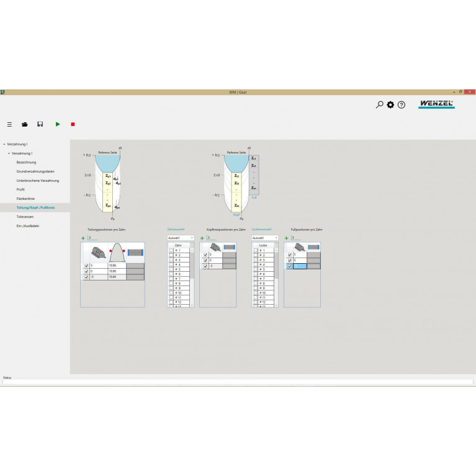Uncheck Teilungspositionen row with value -5

[86, 277]
